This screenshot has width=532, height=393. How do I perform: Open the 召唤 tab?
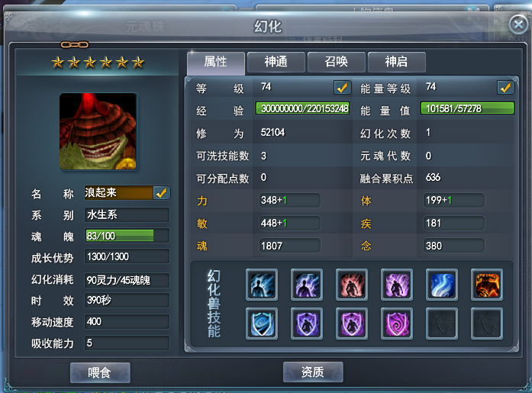[x=337, y=62]
